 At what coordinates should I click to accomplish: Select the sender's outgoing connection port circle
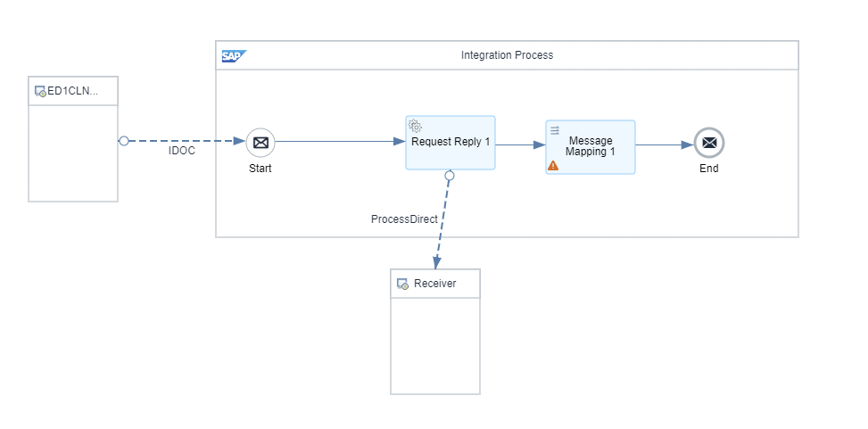click(x=124, y=141)
